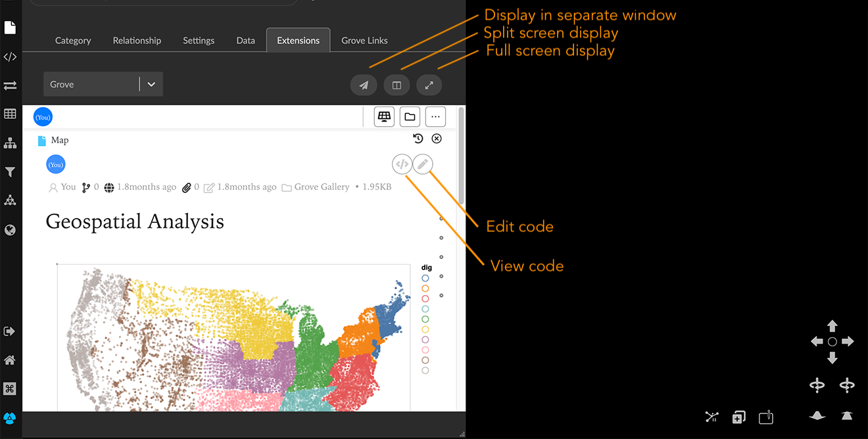Viewport: 868px width, 439px height.
Task: Click the View code icon
Action: (x=401, y=164)
